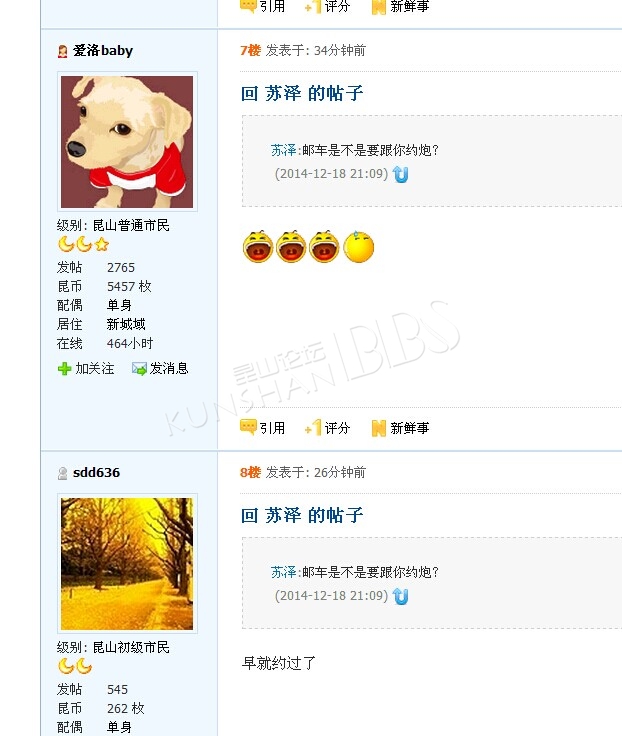Viewport: 622px width, 736px height.
Task: Click the 8楼 floor number link
Action: [x=250, y=472]
